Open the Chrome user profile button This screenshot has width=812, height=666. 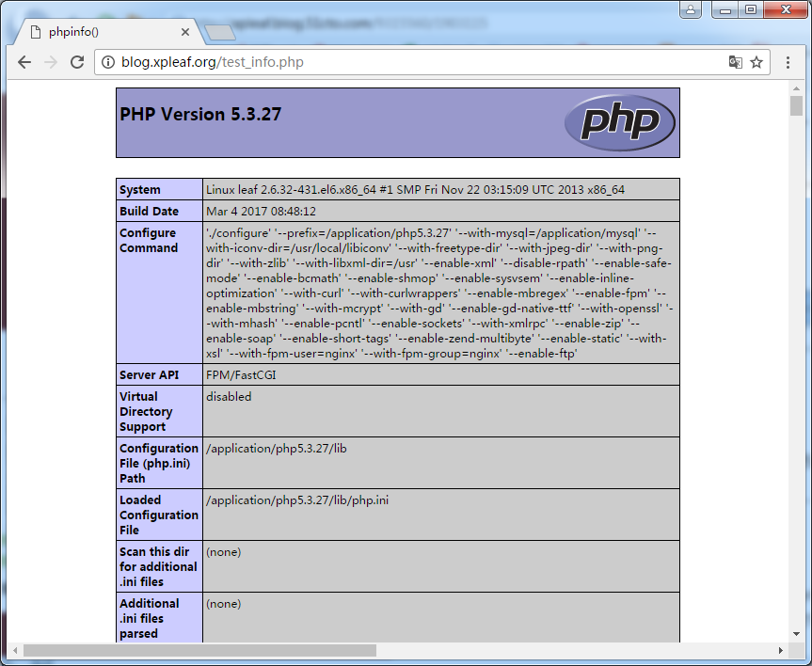pyautogui.click(x=691, y=9)
